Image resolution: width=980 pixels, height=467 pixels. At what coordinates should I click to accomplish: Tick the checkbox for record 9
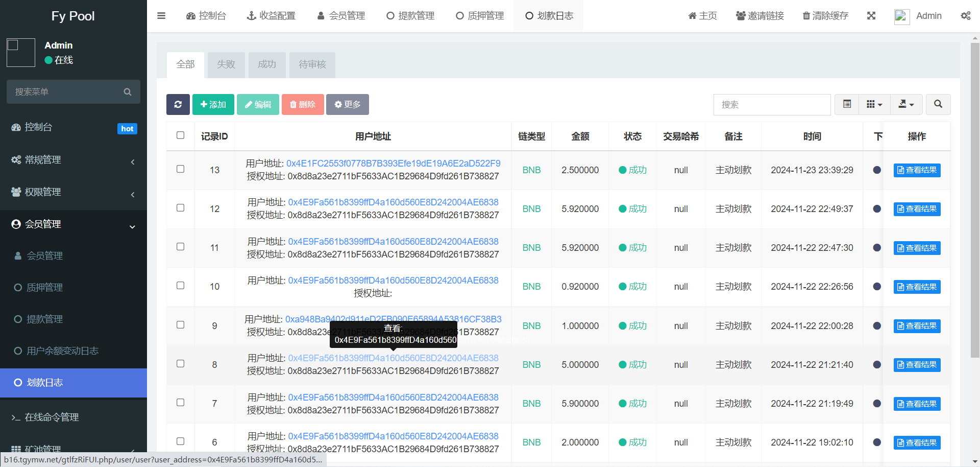pos(180,325)
